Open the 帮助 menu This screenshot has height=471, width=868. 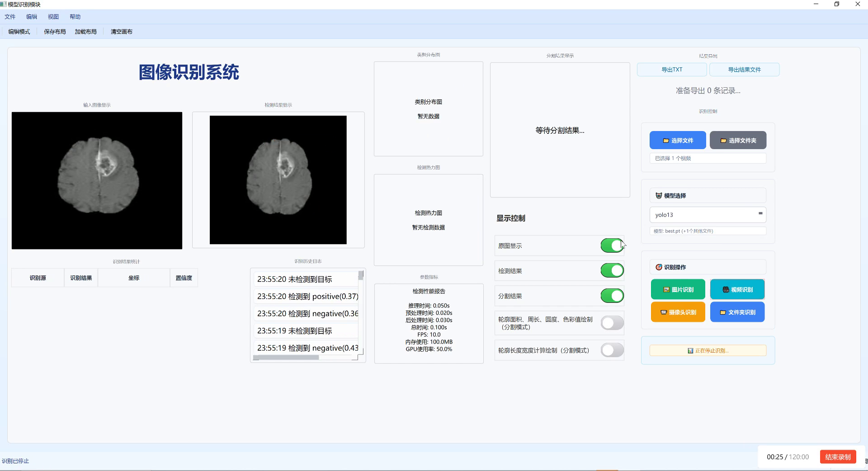[75, 17]
